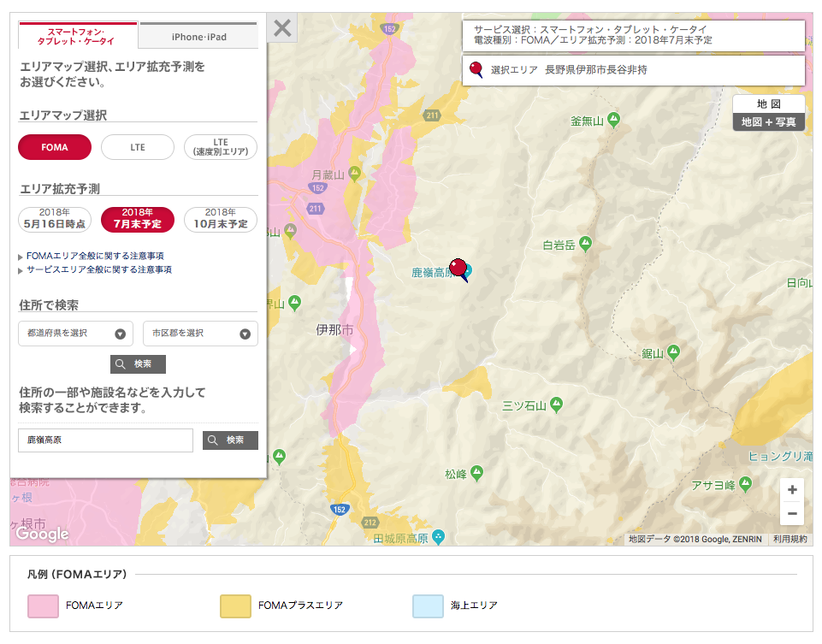The image size is (822, 644).
Task: Select the LTE area map option
Action: (138, 147)
